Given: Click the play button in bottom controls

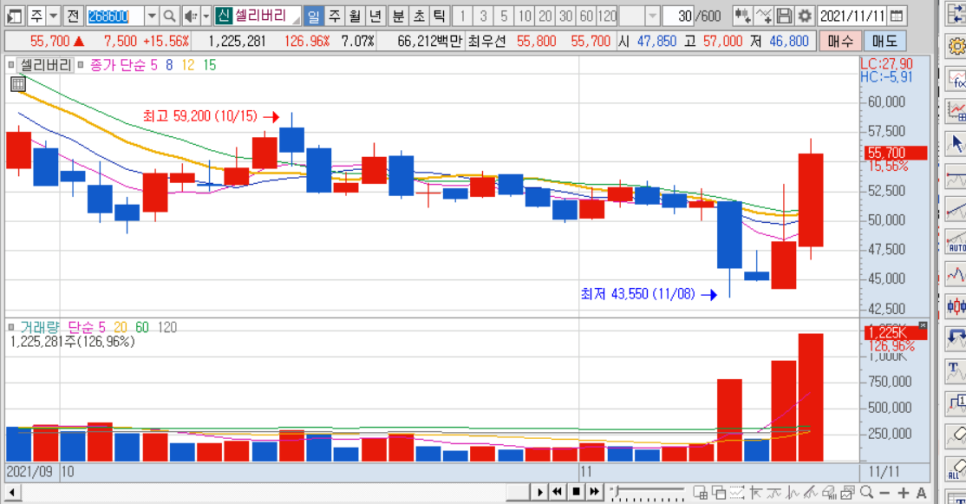Looking at the screenshot, I should pos(539,492).
